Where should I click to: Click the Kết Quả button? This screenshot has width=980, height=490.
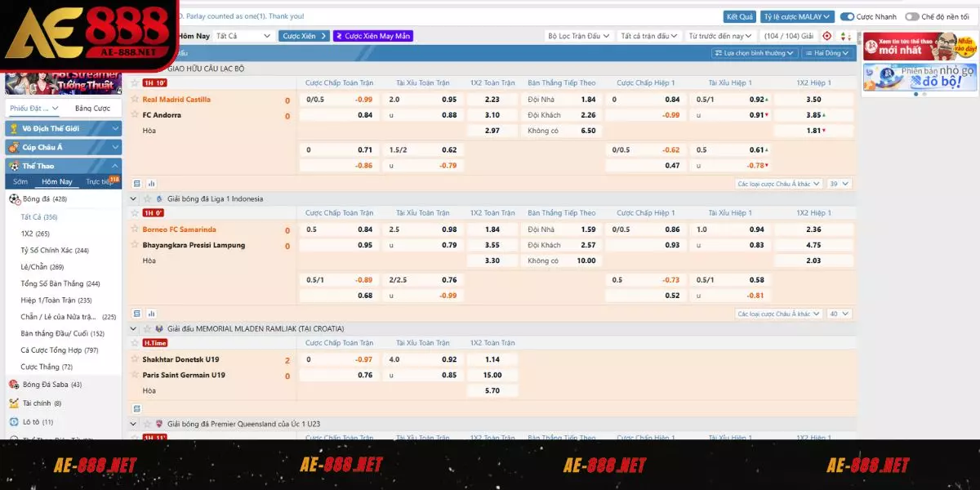click(740, 16)
